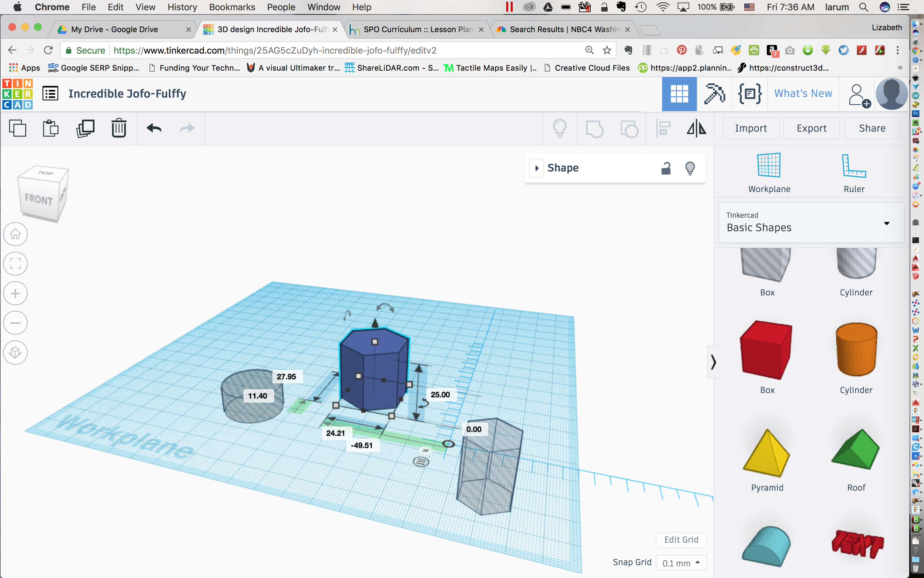Viewport: 924px width, 578px height.
Task: Switch to 3D design grid view
Action: (679, 94)
